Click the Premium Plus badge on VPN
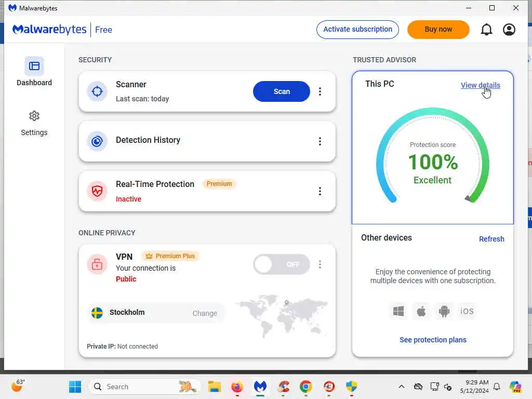532x399 pixels. 170,256
